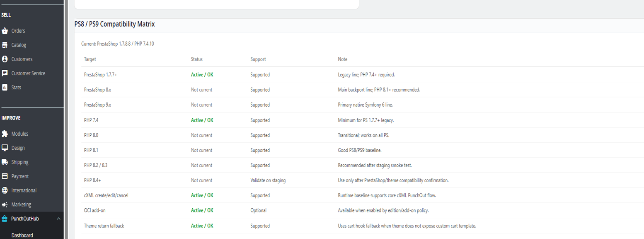
Task: Select the PHP 8.2 / 8.3 target cell
Action: tap(96, 165)
